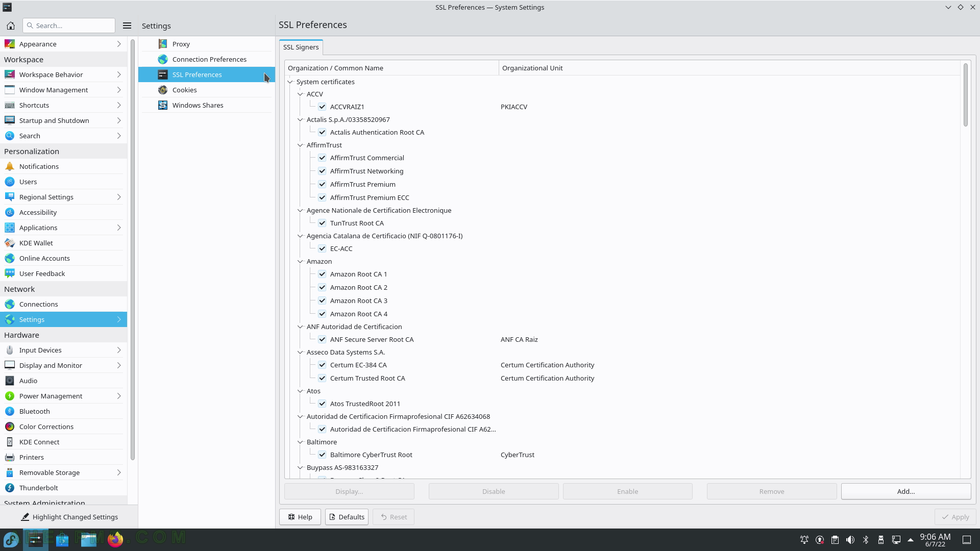Click the Bluetooth icon in sidebar

point(10,411)
